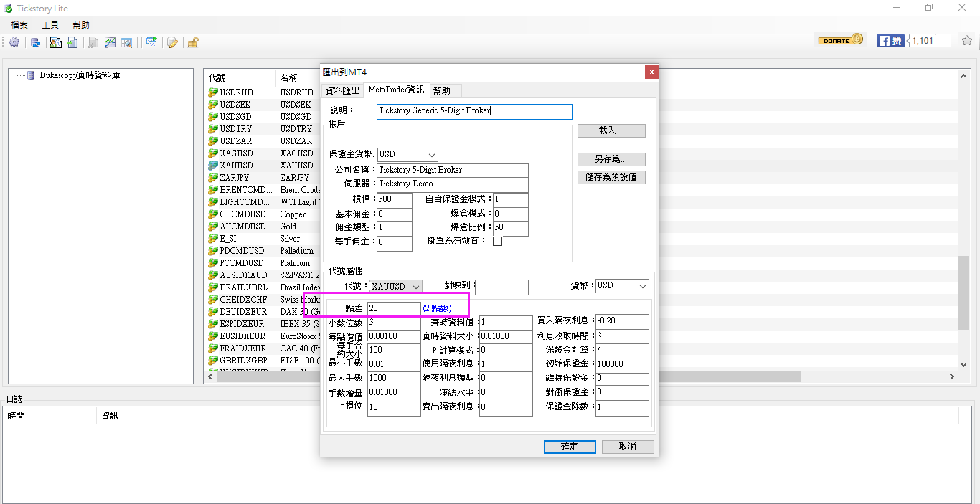Click the AUCMDUSD row symbol icon
The height and width of the screenshot is (504, 980).
[213, 227]
